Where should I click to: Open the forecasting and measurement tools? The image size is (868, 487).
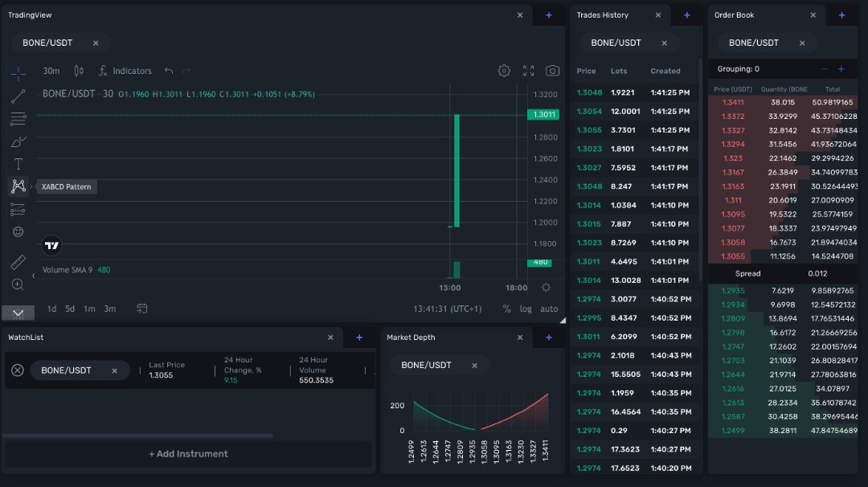18,209
